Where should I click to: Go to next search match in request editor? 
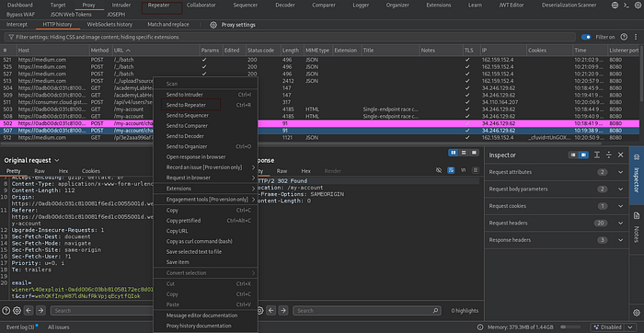(x=40, y=311)
